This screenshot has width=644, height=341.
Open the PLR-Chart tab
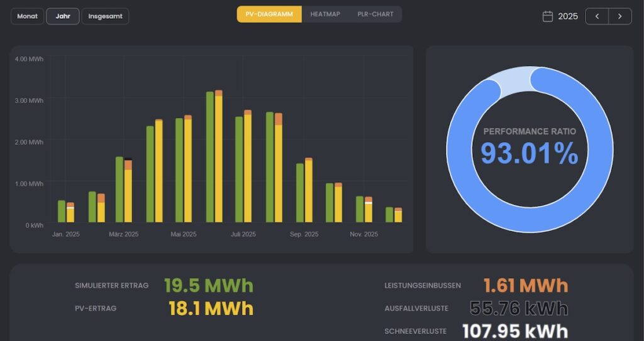tap(375, 14)
